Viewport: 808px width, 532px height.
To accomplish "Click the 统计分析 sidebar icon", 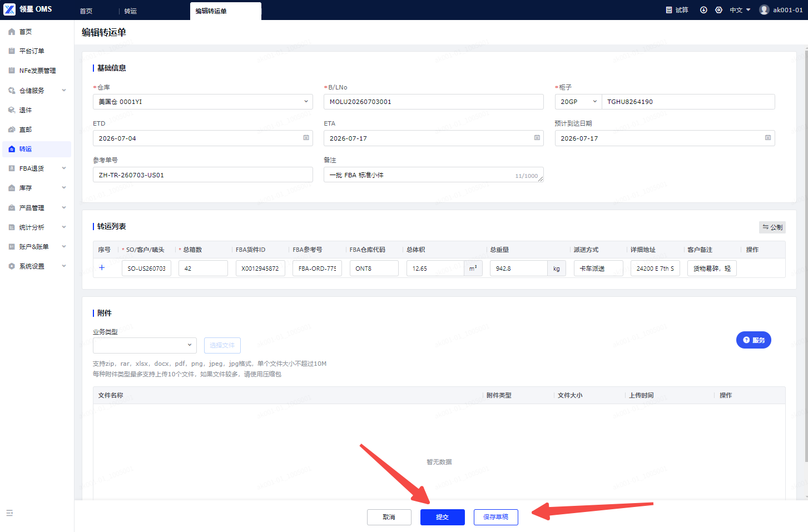I will point(12,227).
